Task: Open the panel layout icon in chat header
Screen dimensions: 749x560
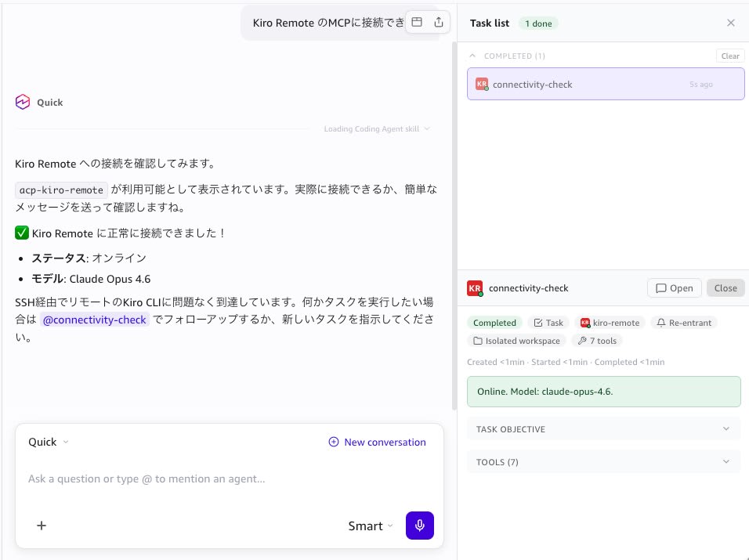Action: click(x=417, y=22)
